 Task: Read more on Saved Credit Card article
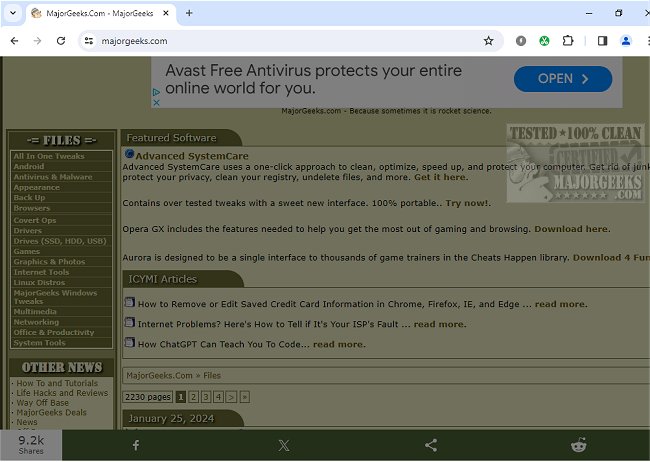560,304
